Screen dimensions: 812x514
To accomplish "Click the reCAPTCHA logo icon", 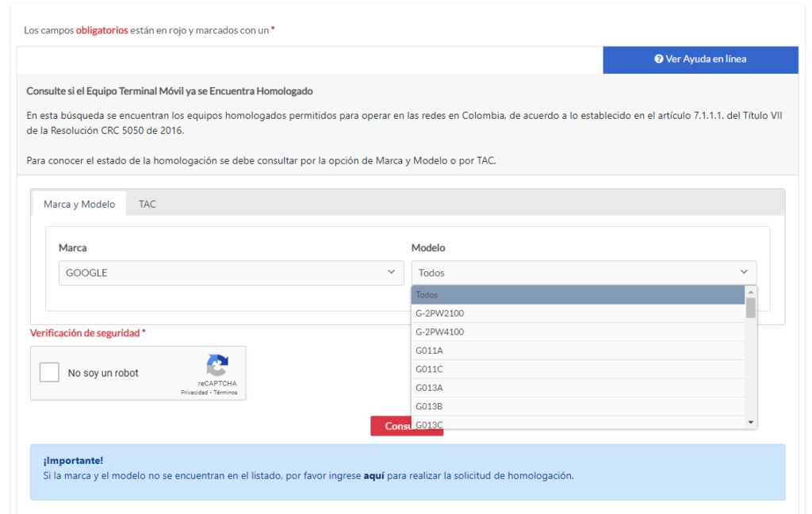I will [217, 366].
